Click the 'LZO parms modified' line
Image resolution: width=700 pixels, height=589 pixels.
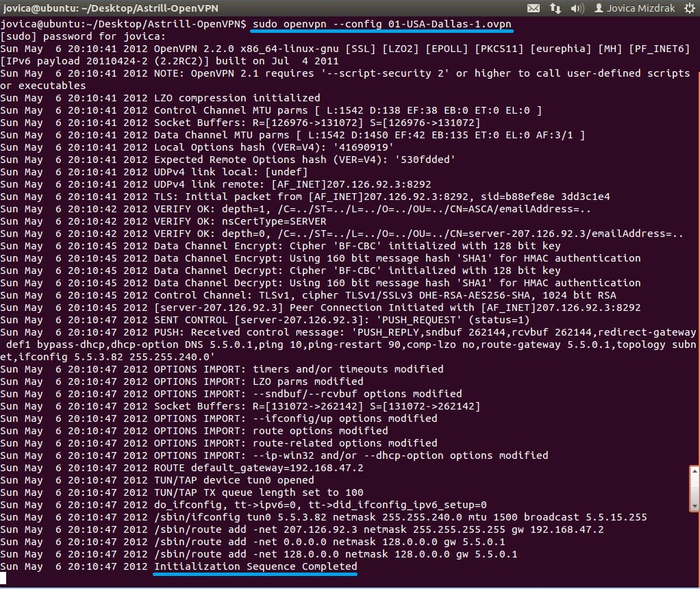coord(182,381)
